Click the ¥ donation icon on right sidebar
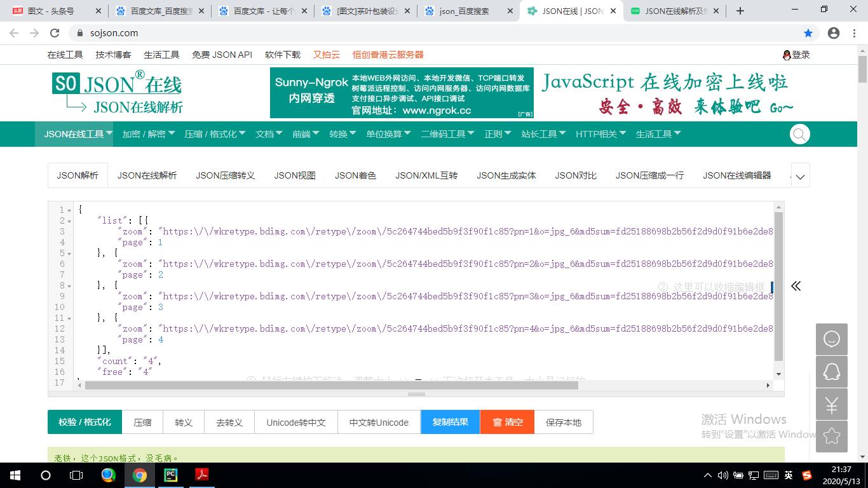Image resolution: width=868 pixels, height=488 pixels. (831, 404)
